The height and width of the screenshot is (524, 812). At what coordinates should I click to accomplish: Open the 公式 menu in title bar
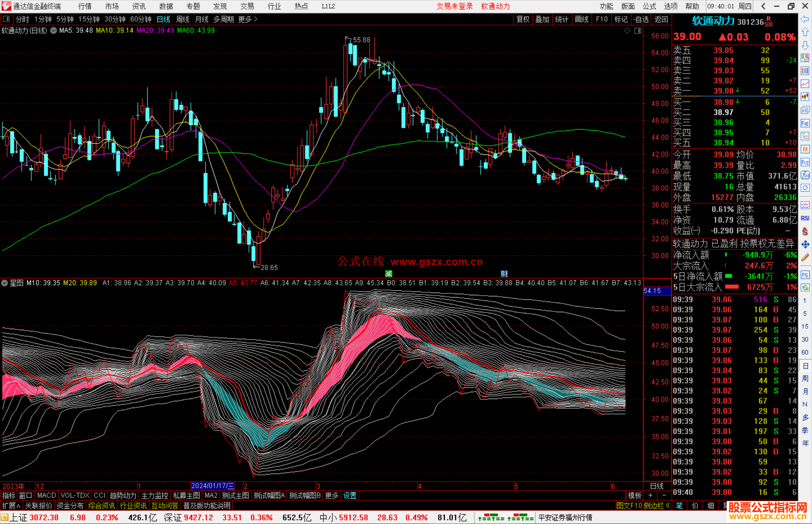(649, 6)
